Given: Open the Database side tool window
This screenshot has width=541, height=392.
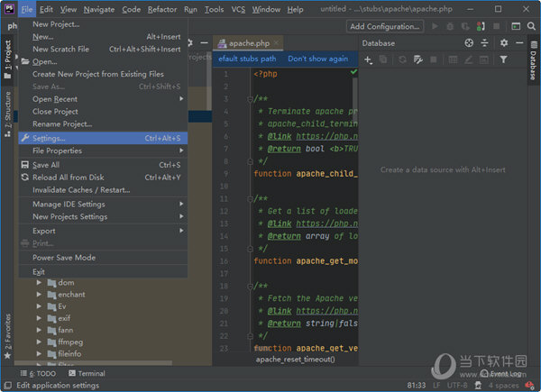Looking at the screenshot, I should [x=534, y=60].
